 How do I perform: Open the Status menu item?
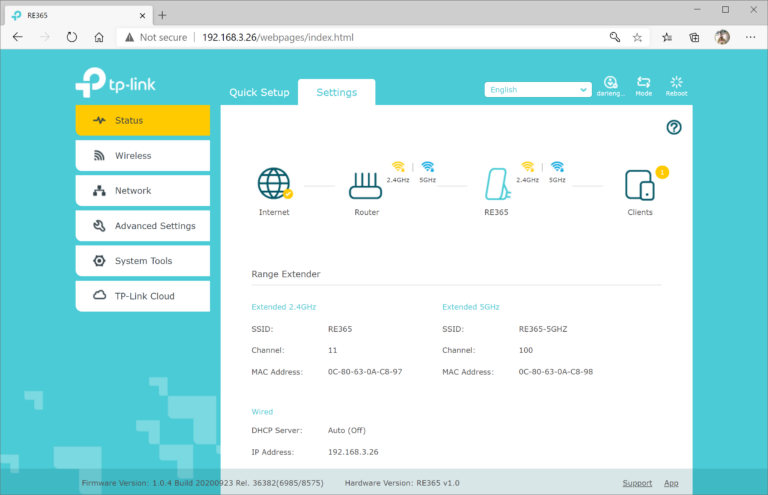(143, 120)
